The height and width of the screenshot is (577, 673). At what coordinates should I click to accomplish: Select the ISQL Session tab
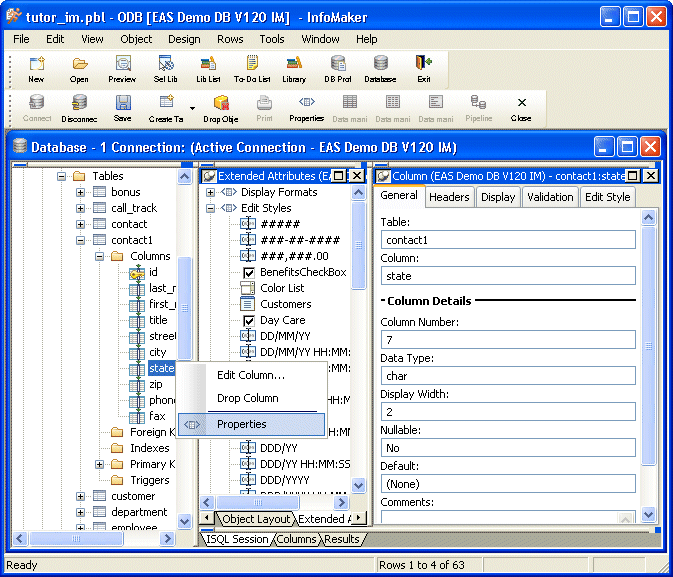[x=237, y=539]
